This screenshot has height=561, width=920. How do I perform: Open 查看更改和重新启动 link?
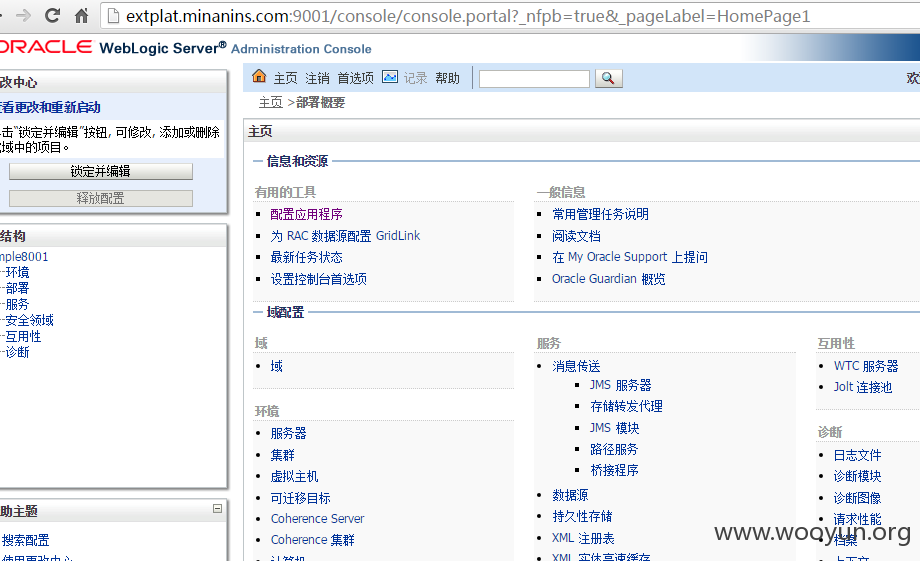[x=50, y=107]
